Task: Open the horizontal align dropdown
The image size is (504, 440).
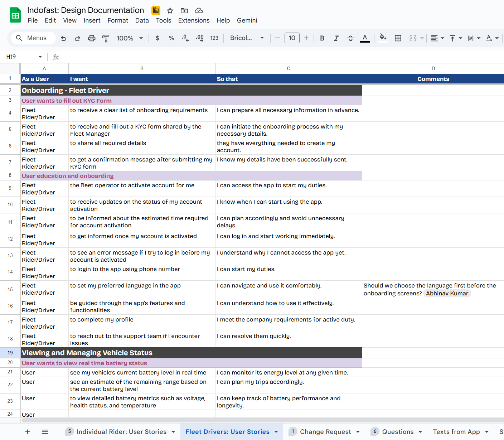Action: (x=437, y=38)
